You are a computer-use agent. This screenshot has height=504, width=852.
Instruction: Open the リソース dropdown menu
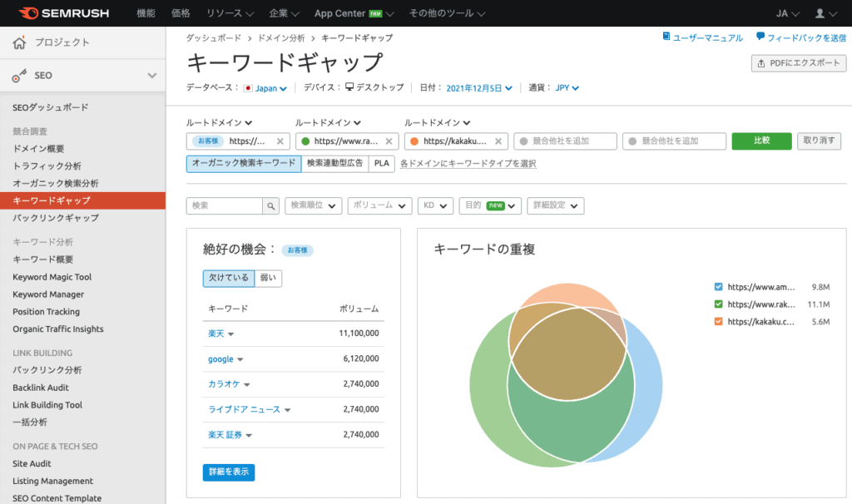click(x=230, y=13)
